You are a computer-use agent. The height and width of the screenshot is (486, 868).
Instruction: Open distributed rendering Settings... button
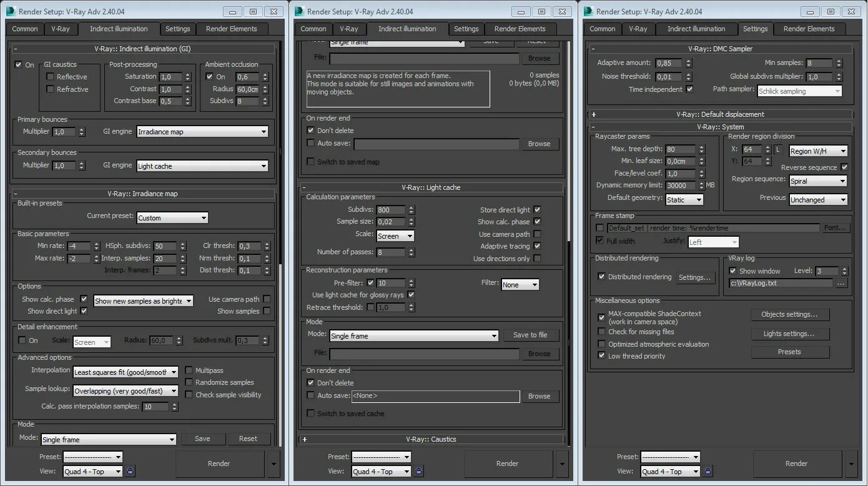coord(694,277)
